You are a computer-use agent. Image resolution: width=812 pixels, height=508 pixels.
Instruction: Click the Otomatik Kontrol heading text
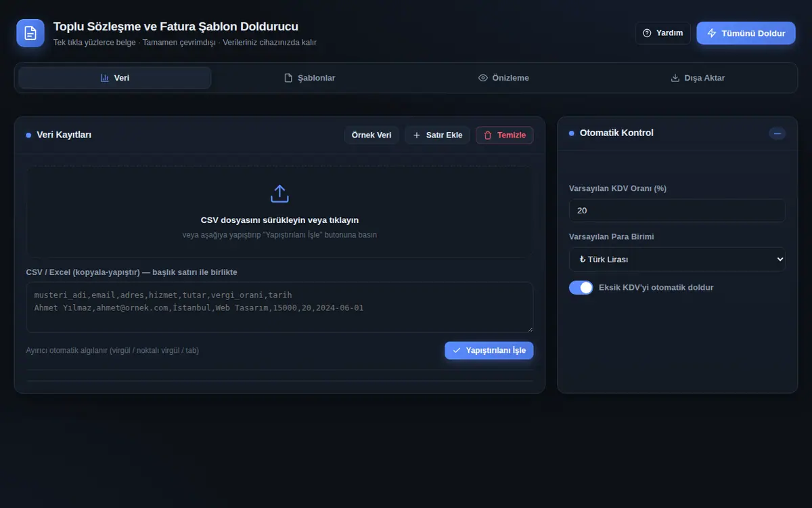(616, 133)
